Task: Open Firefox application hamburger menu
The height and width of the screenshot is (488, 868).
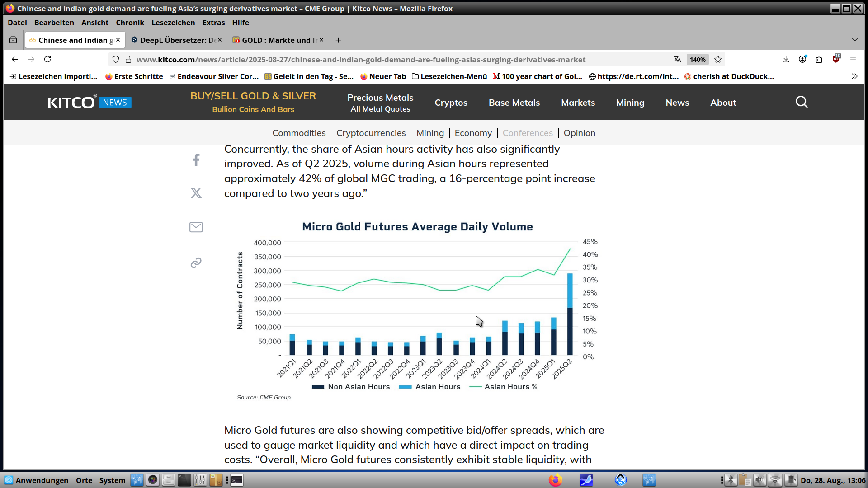Action: tap(853, 59)
